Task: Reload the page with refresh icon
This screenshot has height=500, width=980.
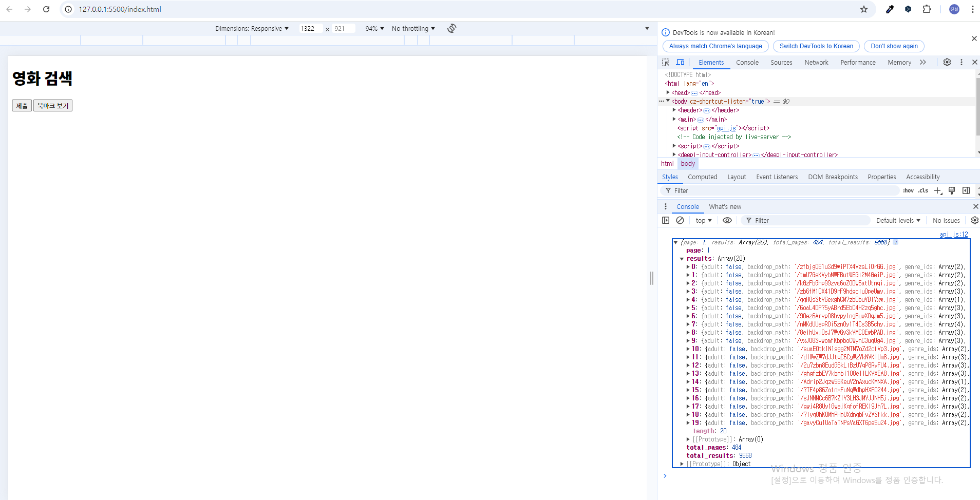Action: (x=46, y=9)
